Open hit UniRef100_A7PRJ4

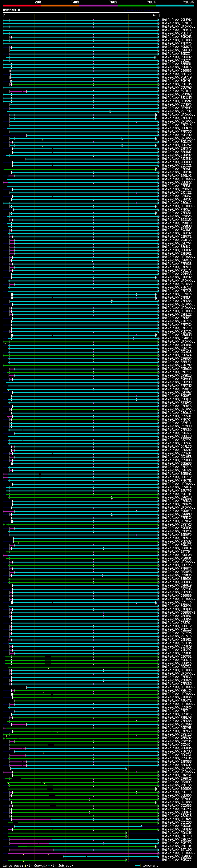point(176,30)
